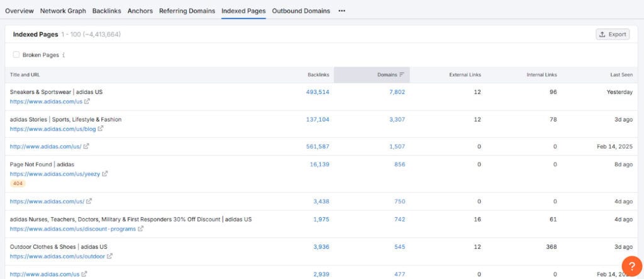Click backlinks count 561,587
Image resolution: width=644 pixels, height=279 pixels.
tap(318, 147)
